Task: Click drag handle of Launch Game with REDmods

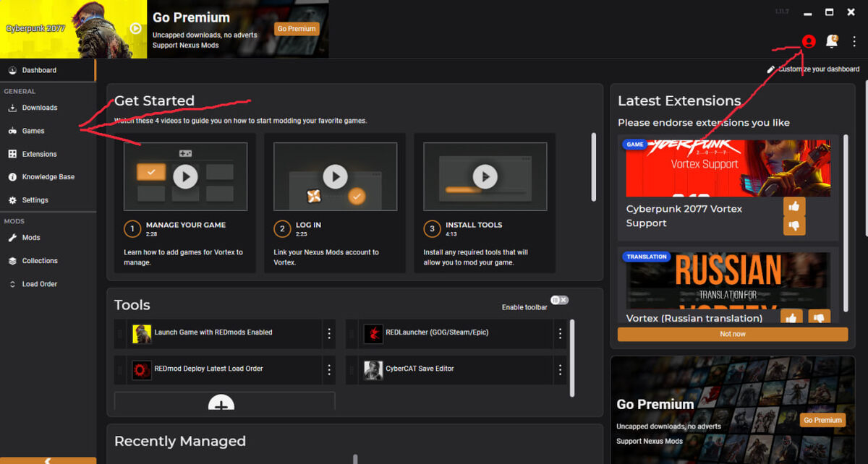Action: 120,333
